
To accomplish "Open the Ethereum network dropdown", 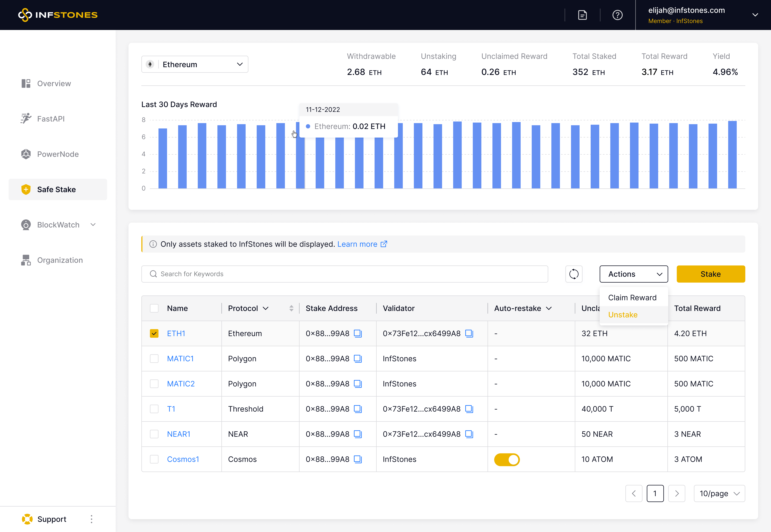I will (195, 64).
